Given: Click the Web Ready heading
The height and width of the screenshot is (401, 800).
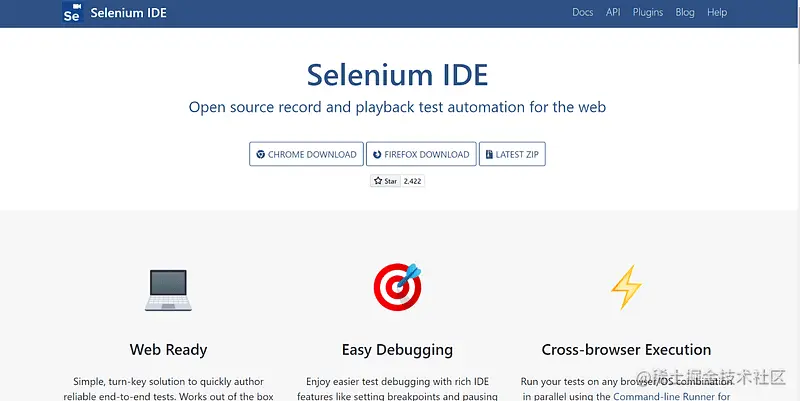Looking at the screenshot, I should point(168,350).
